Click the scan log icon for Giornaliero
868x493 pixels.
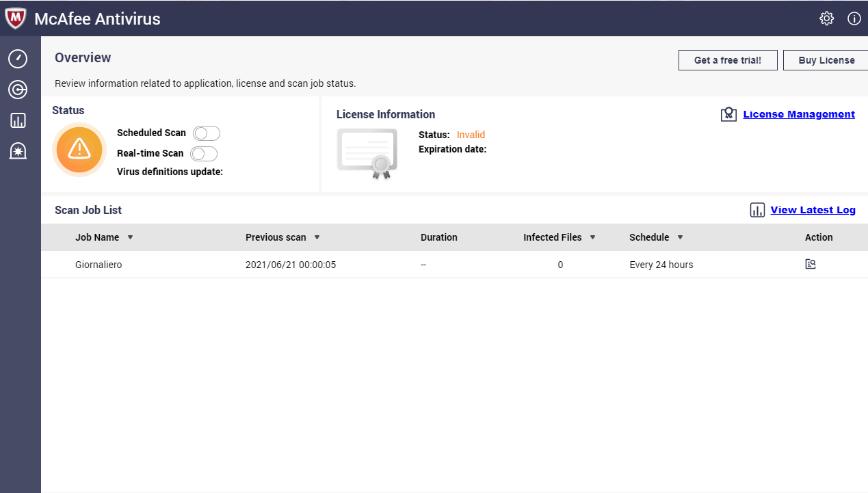(x=811, y=264)
